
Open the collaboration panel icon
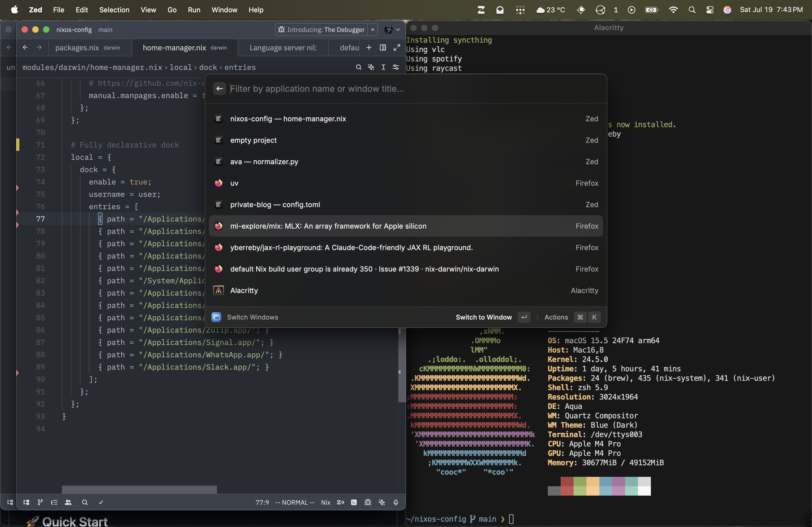(x=68, y=502)
